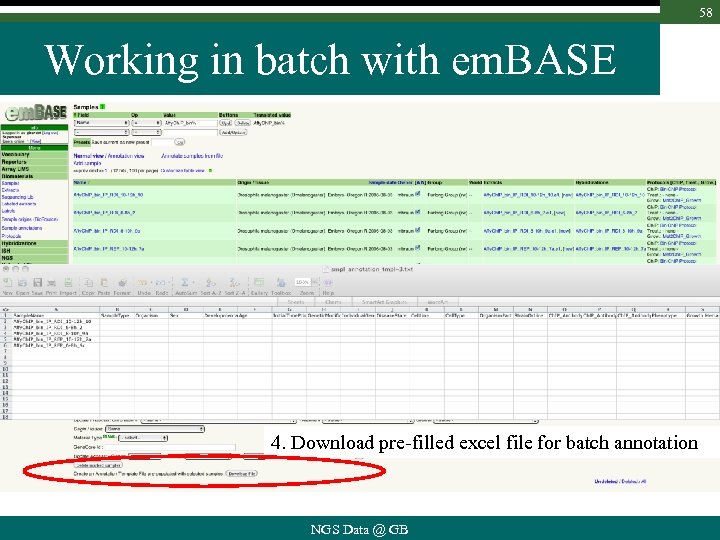Open the Reporters menu section

pyautogui.click(x=34, y=162)
